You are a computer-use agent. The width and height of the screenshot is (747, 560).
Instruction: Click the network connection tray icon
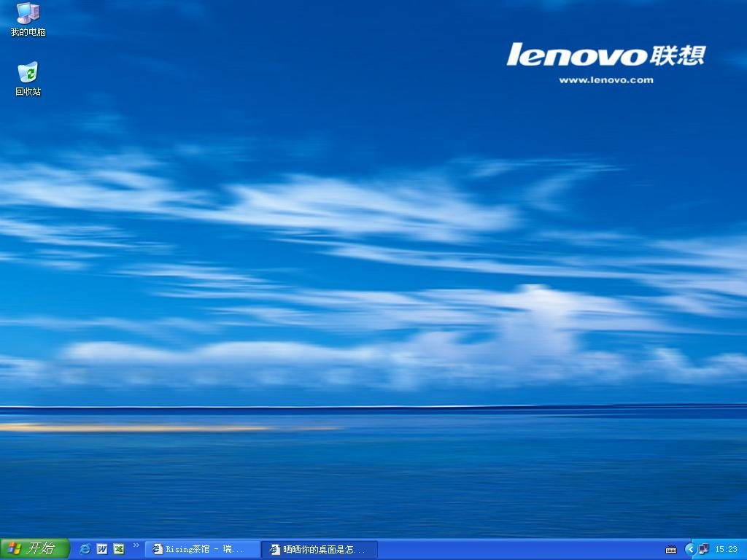click(703, 549)
